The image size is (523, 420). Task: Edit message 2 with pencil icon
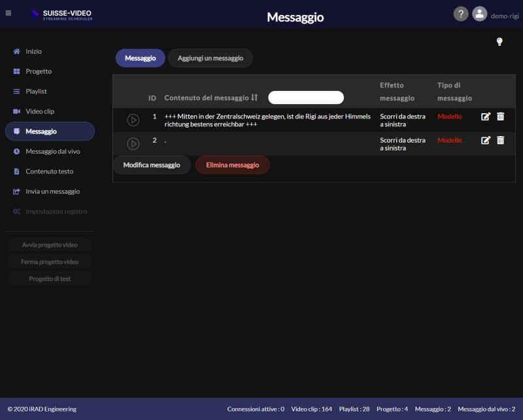click(486, 140)
